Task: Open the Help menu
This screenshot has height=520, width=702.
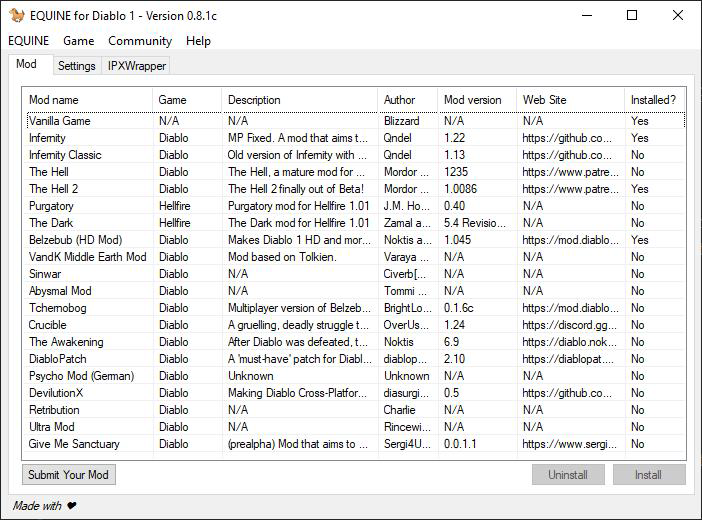Action: (x=198, y=41)
